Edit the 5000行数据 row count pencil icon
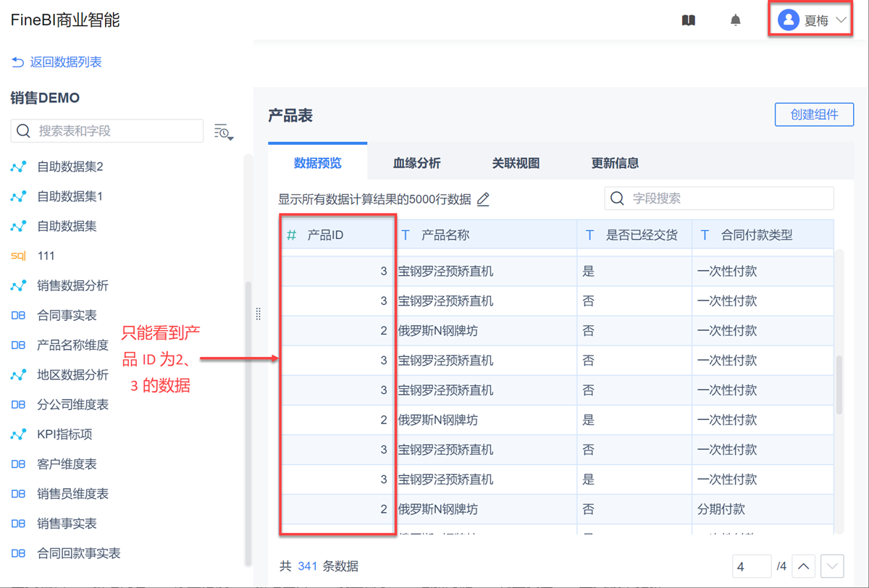Image resolution: width=869 pixels, height=588 pixels. pyautogui.click(x=483, y=199)
